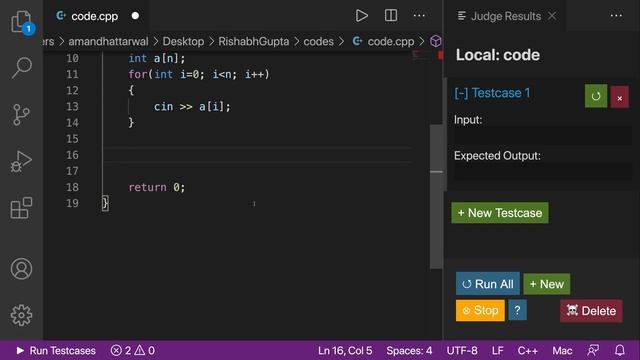
Task: Change encoding via UTF-8
Action: (462, 351)
